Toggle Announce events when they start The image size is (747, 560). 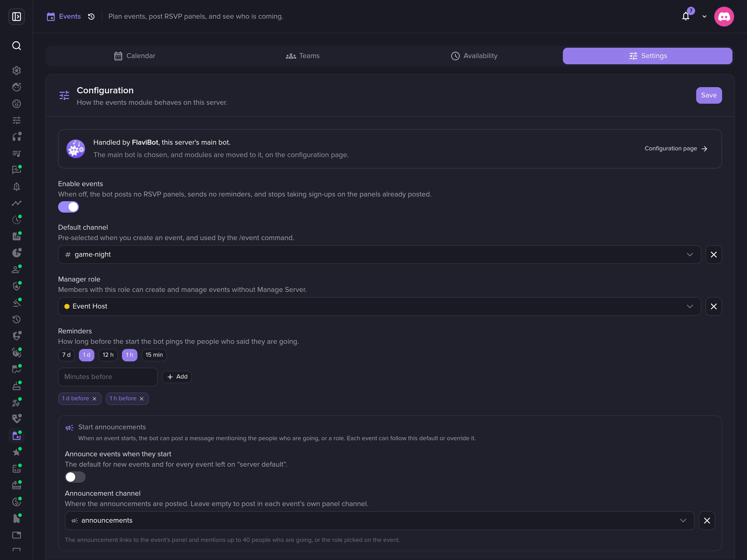[75, 477]
